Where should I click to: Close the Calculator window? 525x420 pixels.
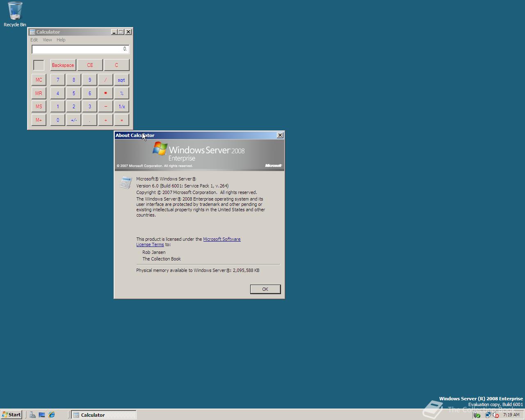pyautogui.click(x=128, y=32)
